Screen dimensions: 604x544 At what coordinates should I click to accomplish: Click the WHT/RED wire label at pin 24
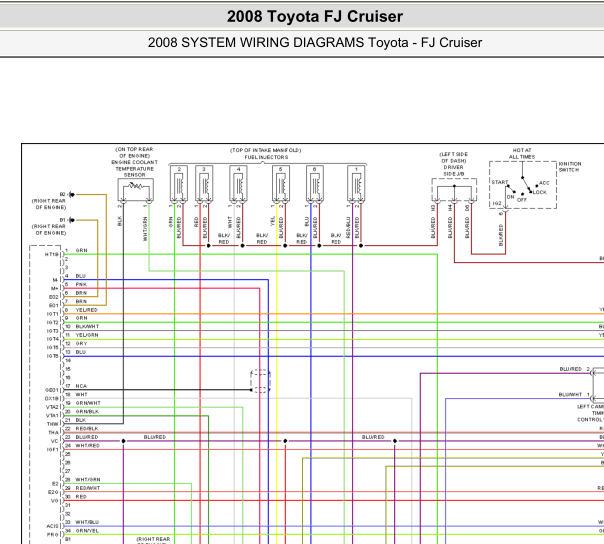tap(87, 445)
